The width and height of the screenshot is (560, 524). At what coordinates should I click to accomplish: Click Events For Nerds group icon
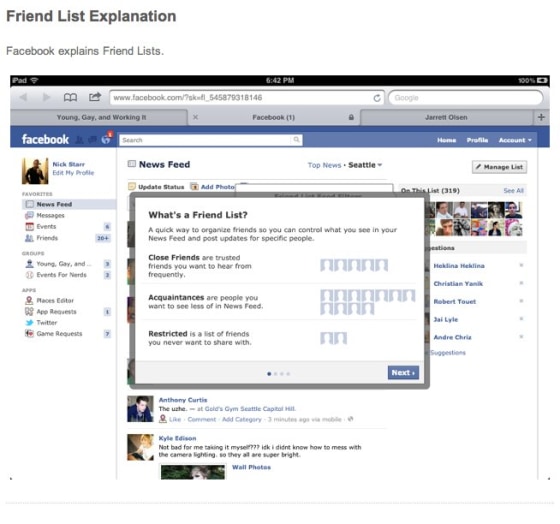[29, 275]
